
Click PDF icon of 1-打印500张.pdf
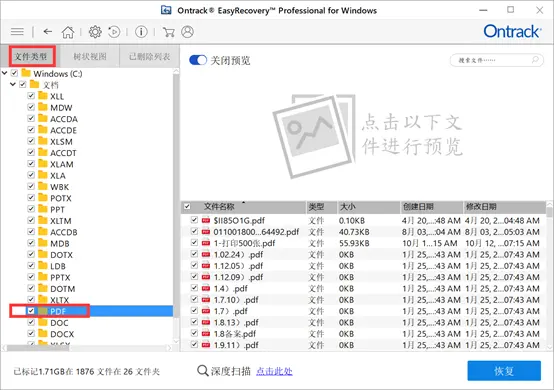(206, 243)
